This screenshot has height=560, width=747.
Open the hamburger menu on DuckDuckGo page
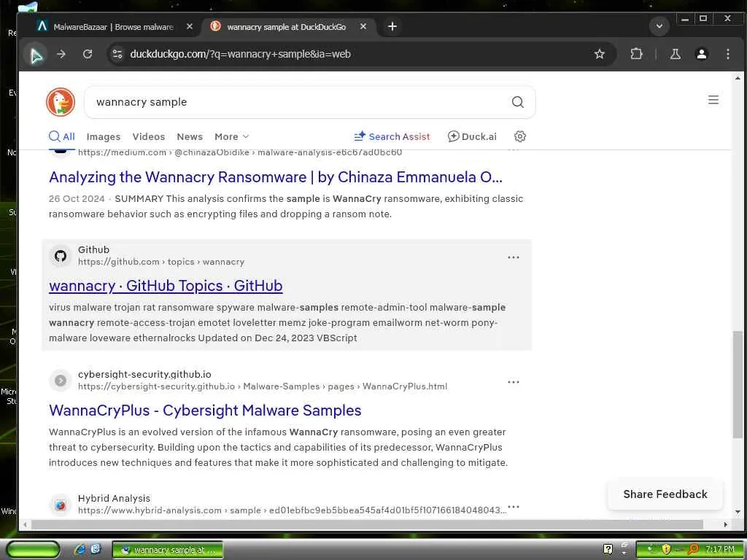(x=713, y=100)
